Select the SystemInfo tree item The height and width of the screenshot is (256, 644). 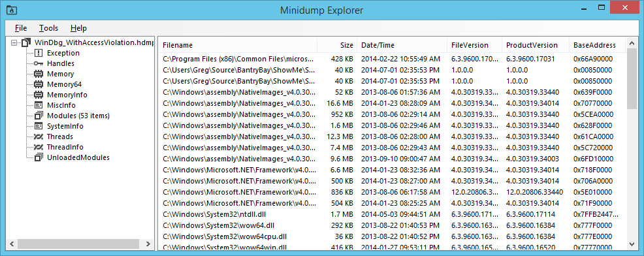pos(65,126)
